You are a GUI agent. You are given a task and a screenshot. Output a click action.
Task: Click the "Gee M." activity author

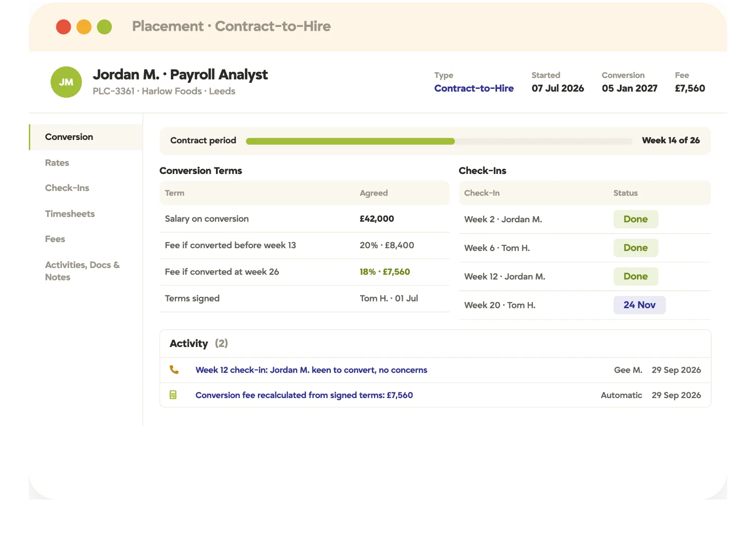[628, 370]
